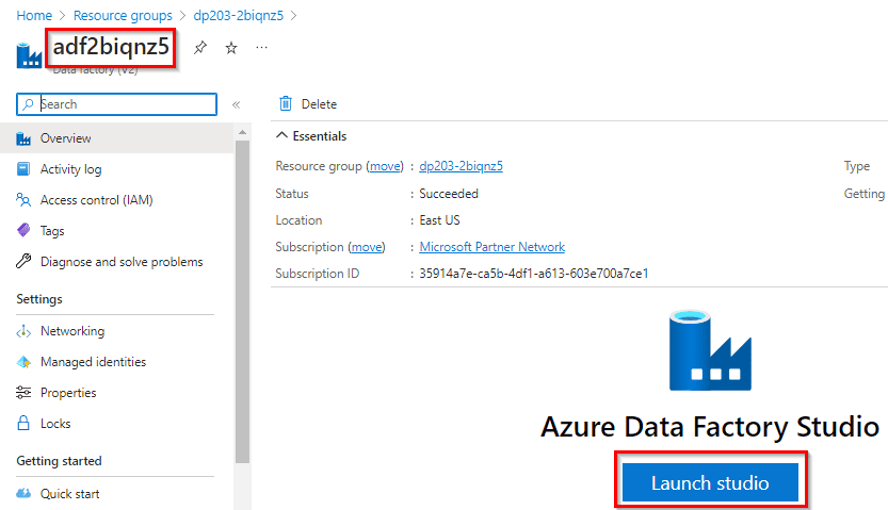Mark adf2biqnz5 as favorite with star icon
The height and width of the screenshot is (510, 888).
pyautogui.click(x=231, y=48)
